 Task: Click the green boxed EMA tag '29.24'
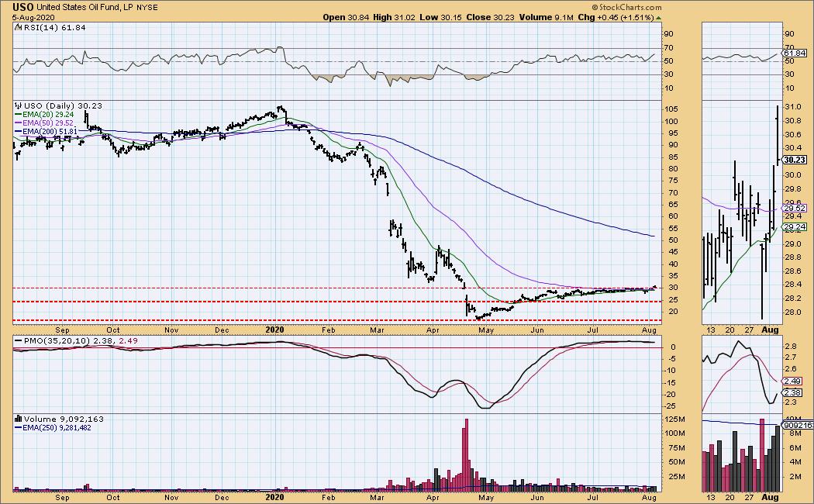[795, 227]
